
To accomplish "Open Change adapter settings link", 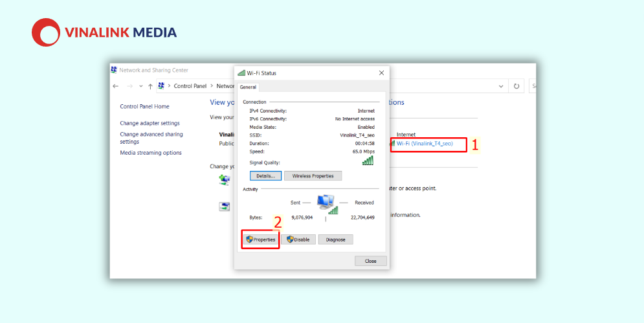I will (x=150, y=123).
